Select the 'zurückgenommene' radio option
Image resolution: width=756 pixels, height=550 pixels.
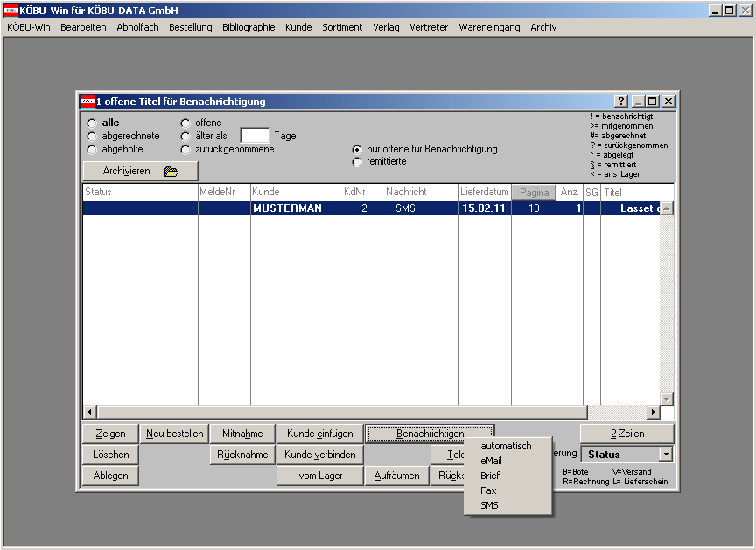[185, 150]
